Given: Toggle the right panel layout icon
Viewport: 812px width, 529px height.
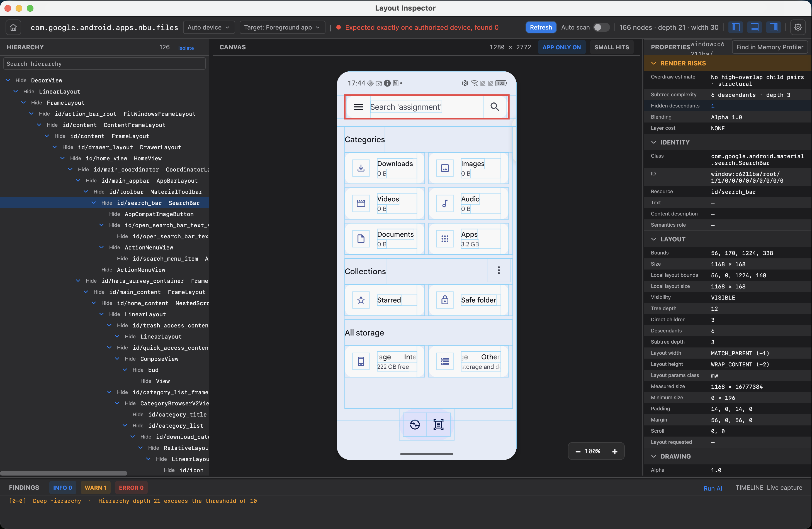Looking at the screenshot, I should pyautogui.click(x=774, y=27).
